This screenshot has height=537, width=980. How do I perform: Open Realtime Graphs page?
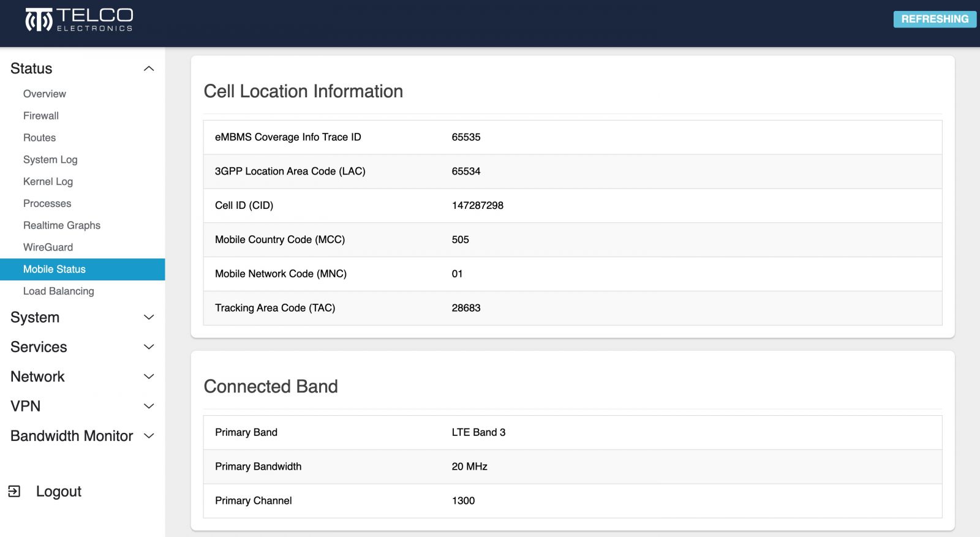[x=62, y=225]
